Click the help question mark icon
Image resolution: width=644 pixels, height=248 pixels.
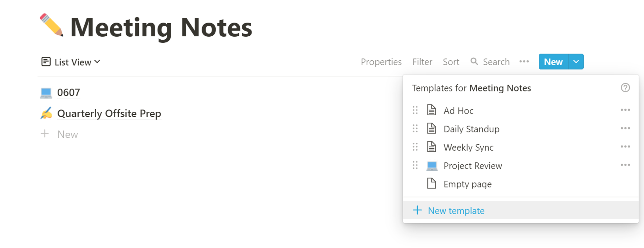[x=625, y=88]
